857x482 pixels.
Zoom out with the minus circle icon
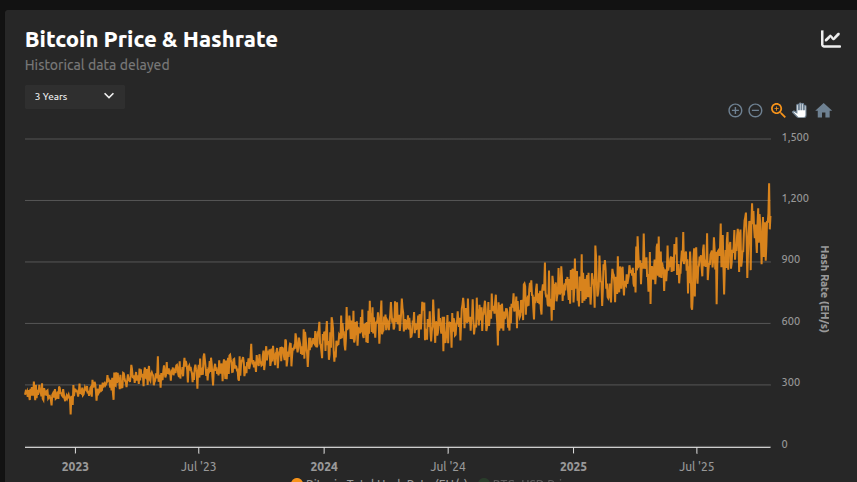click(755, 110)
